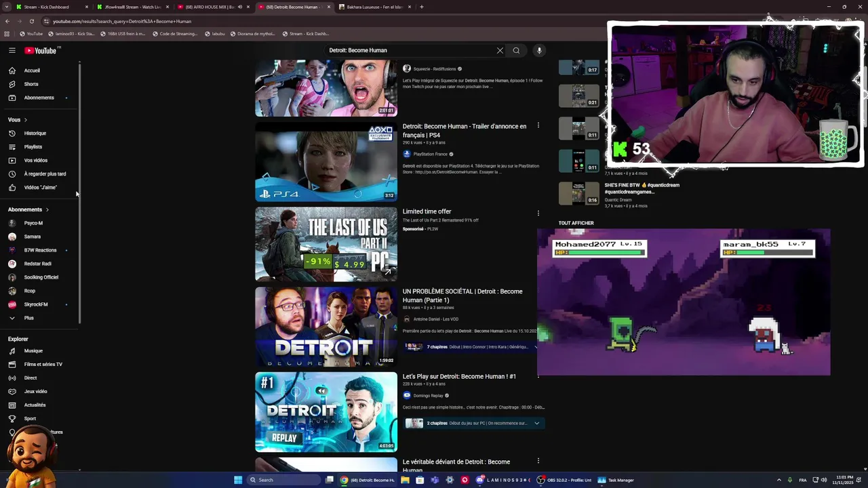Viewport: 868px width, 488px height.
Task: Click the YouTube logo
Action: (x=41, y=50)
